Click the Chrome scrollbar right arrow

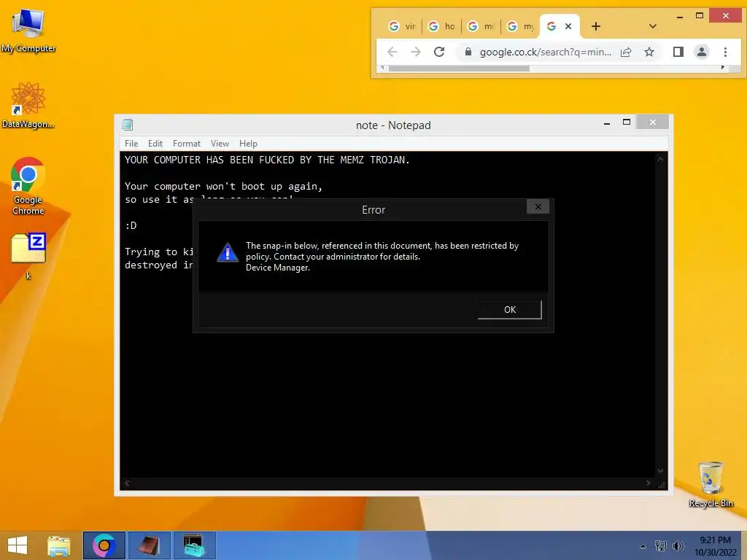[723, 68]
